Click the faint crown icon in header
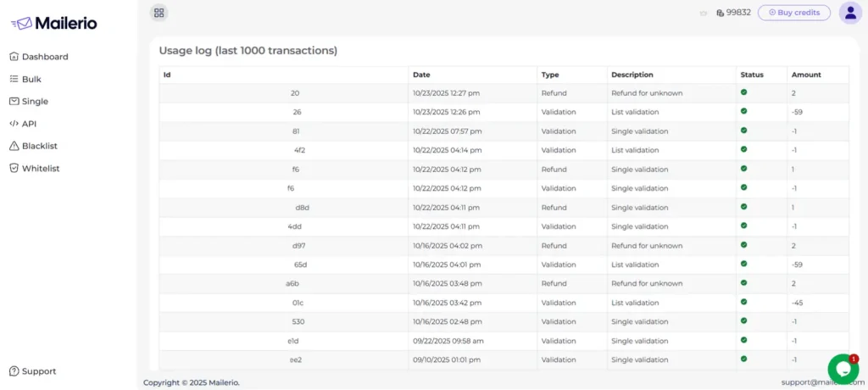Viewport: 868px width, 390px height. 704,14
